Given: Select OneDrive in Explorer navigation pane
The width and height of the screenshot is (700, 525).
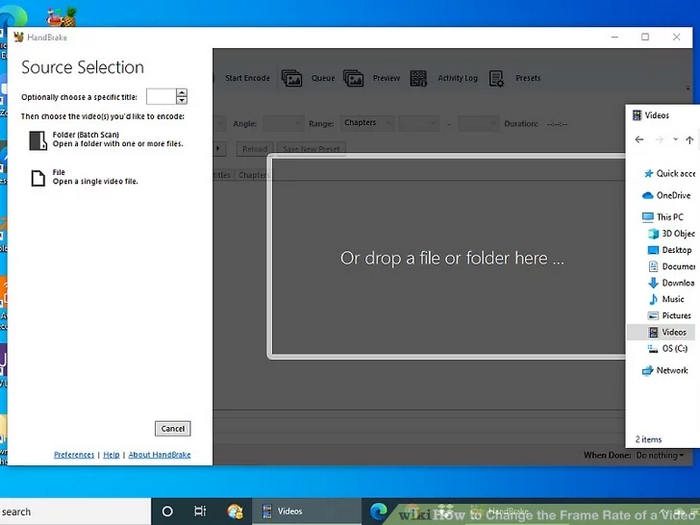Looking at the screenshot, I should coord(672,195).
